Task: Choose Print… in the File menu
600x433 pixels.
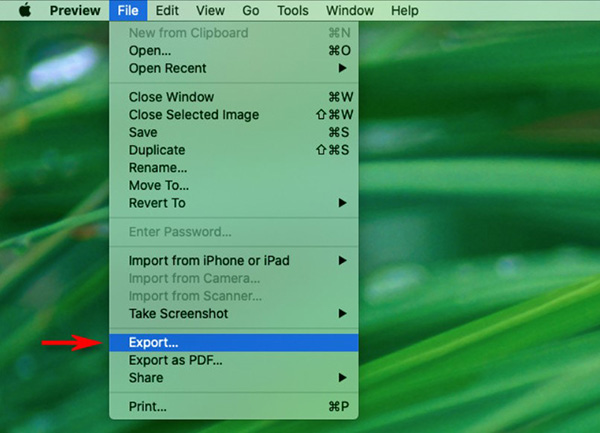Action: coord(234,406)
